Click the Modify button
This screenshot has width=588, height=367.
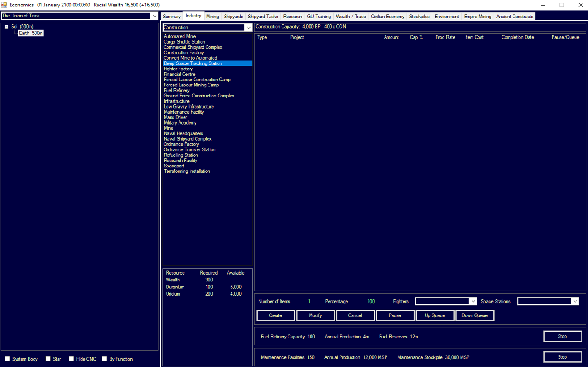(x=316, y=315)
